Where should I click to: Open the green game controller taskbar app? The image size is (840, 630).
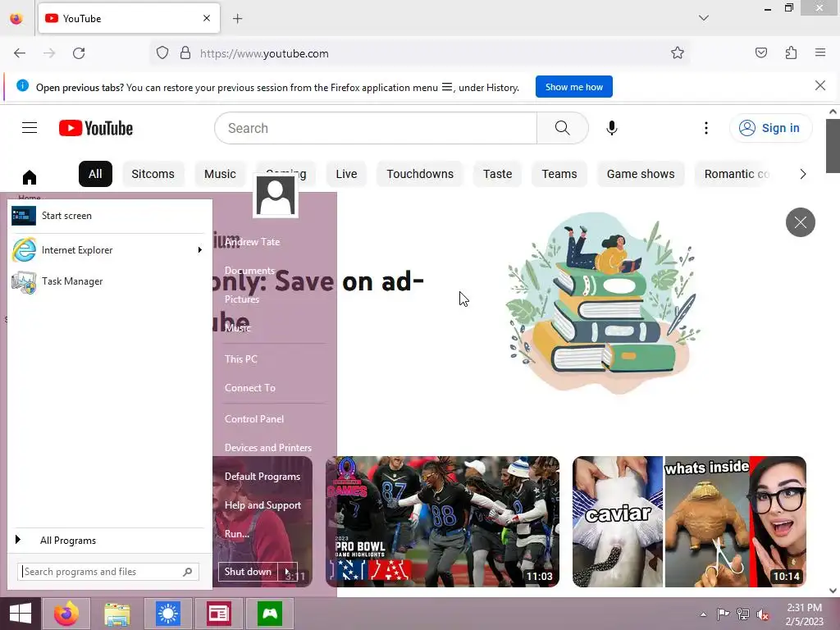[269, 614]
